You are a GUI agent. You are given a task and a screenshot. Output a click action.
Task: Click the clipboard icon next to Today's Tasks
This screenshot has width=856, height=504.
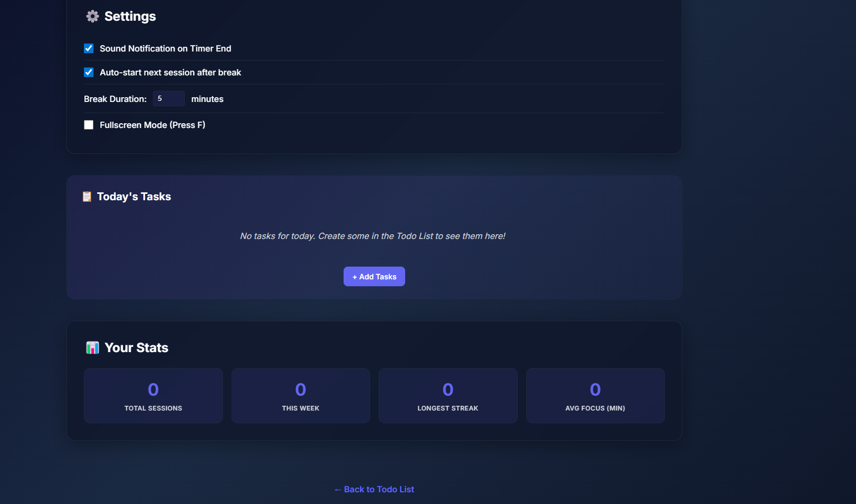tap(87, 196)
